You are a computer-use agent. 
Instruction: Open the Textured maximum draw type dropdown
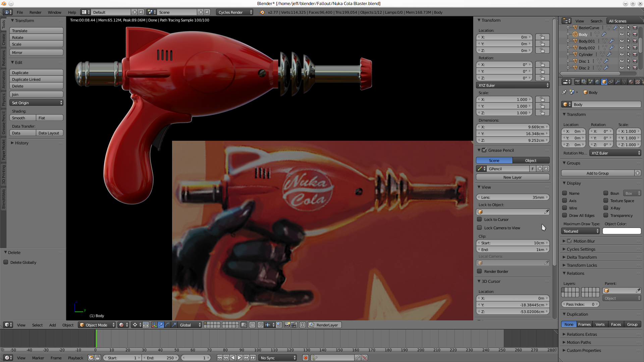[x=580, y=231]
